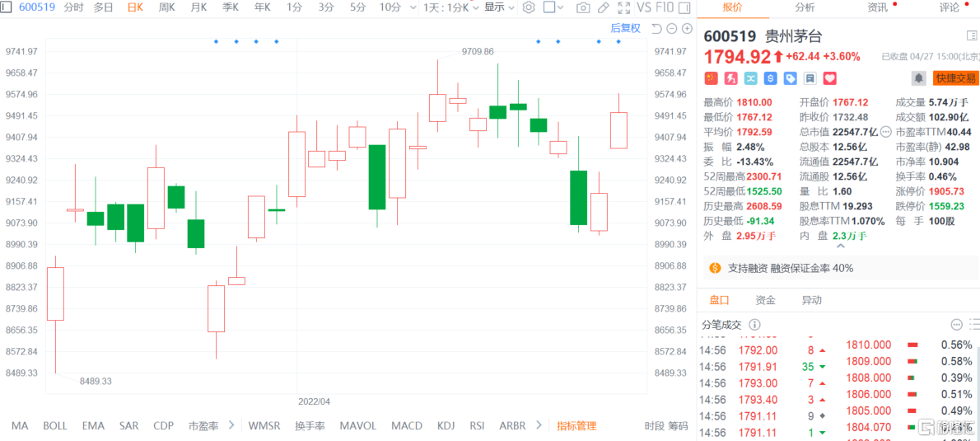Take a chart screenshot with camera icon

(x=583, y=7)
